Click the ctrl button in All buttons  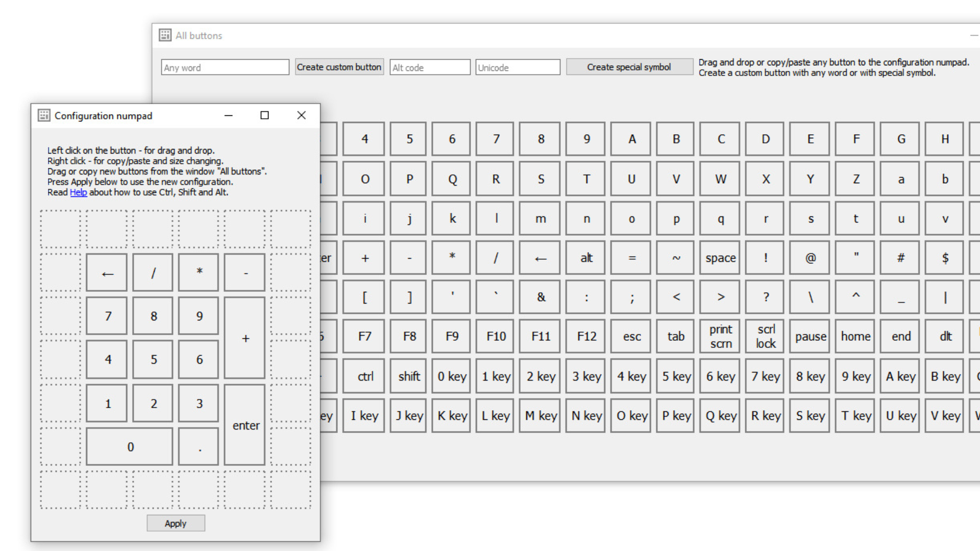(x=364, y=377)
